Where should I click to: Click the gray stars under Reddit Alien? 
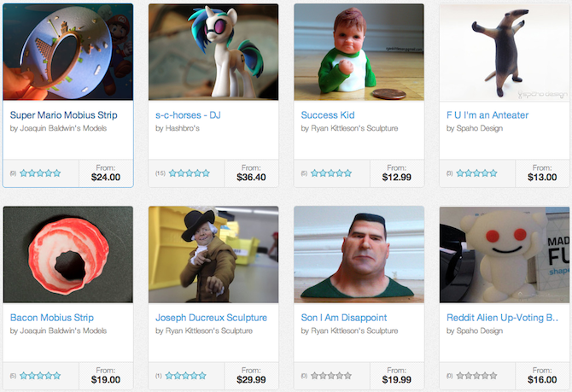476,376
